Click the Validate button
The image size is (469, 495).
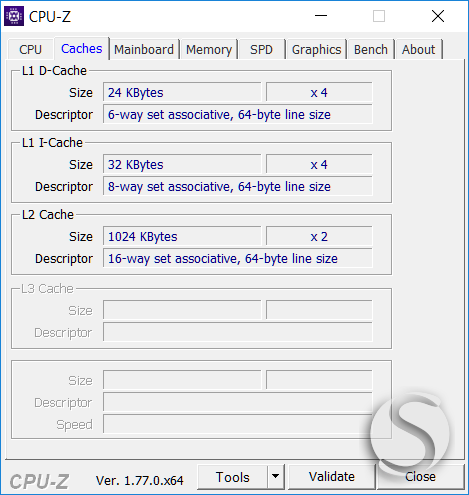tap(332, 477)
